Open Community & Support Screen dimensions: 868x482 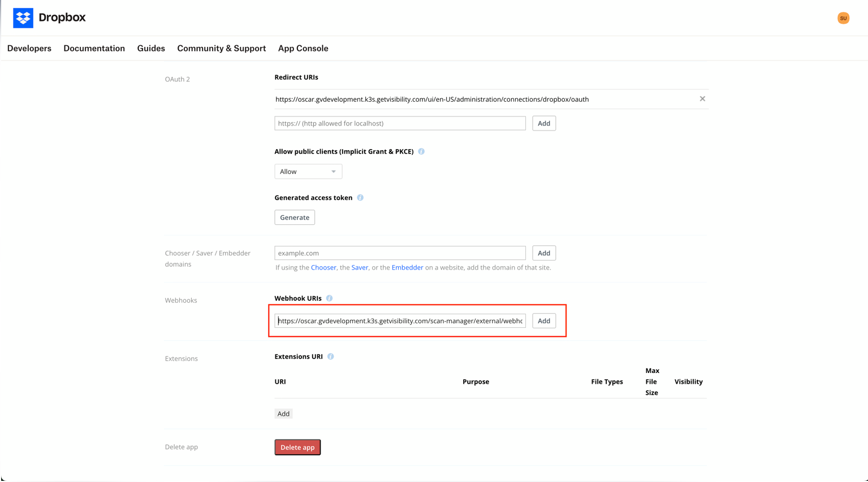click(221, 49)
